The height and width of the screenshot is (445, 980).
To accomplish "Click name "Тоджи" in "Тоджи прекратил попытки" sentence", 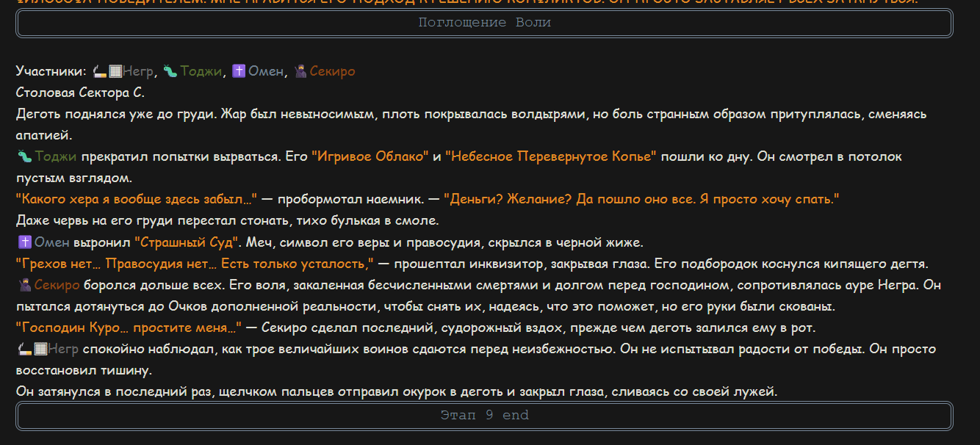I will tap(56, 156).
